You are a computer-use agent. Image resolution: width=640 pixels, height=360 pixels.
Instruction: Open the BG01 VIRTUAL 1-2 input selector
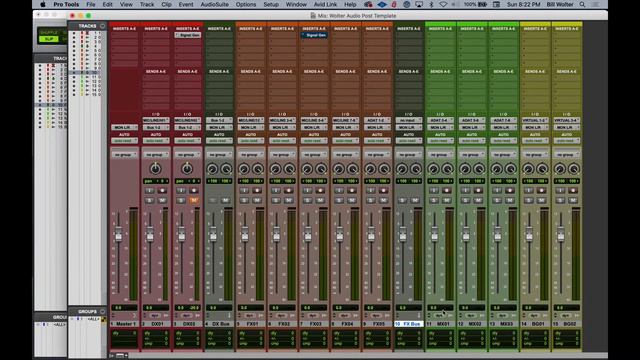(x=535, y=120)
